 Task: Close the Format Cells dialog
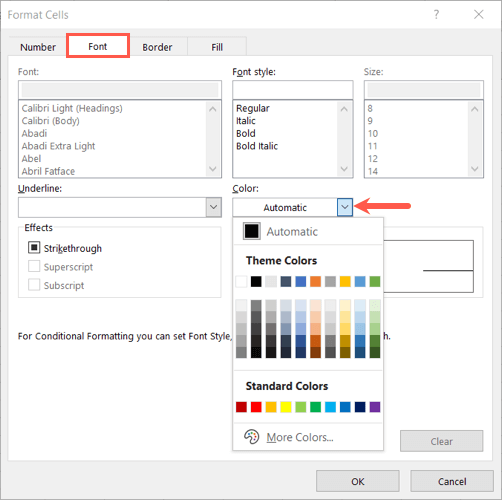tap(479, 14)
